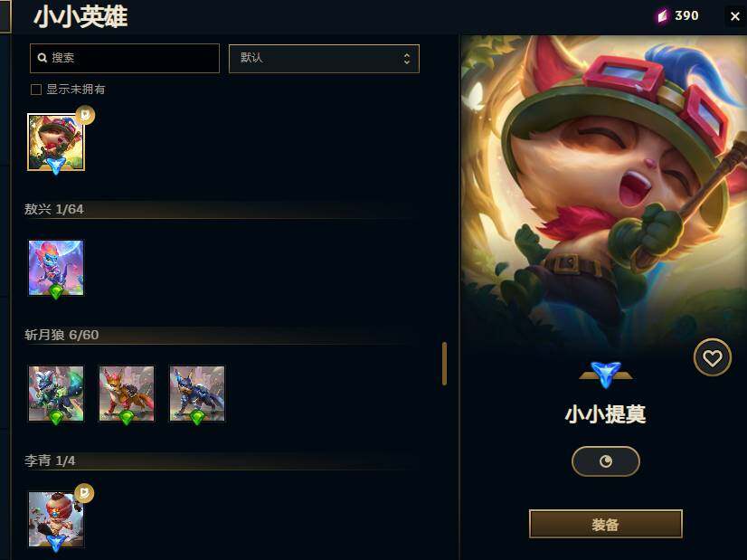The image size is (747, 560).
Task: Click the magnifier icon in search box
Action: [x=43, y=58]
